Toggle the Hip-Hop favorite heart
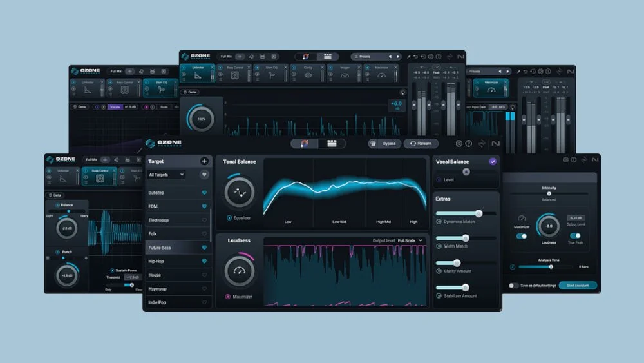The image size is (644, 363). coord(204,262)
